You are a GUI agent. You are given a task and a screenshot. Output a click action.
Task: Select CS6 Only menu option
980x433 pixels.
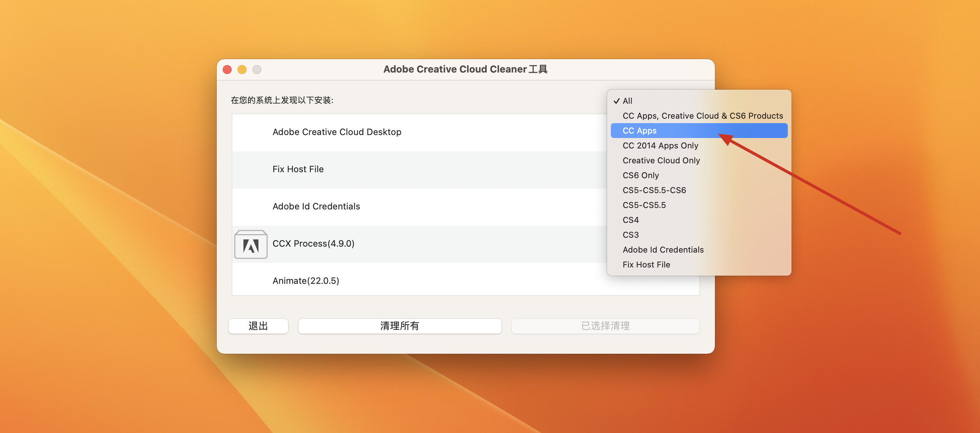click(640, 175)
